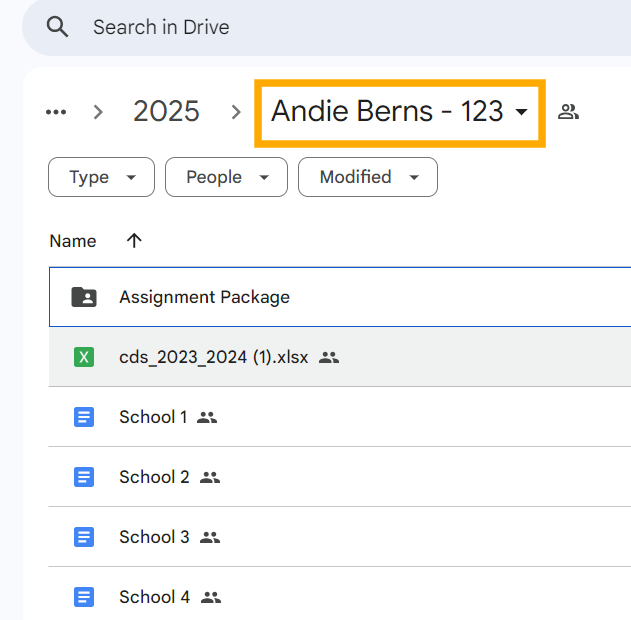Viewport: 631px width, 620px height.
Task: Click the Docs icon for School 2
Action: coord(84,477)
